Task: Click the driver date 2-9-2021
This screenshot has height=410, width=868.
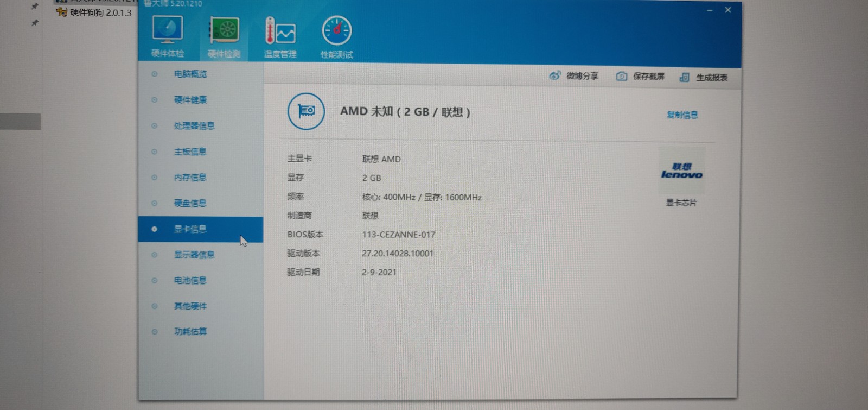Action: 379,272
